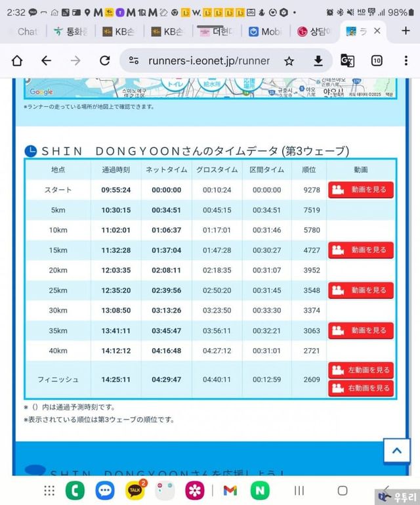Switch to the second KB손 tab
The width and height of the screenshot is (420, 505).
tap(168, 32)
